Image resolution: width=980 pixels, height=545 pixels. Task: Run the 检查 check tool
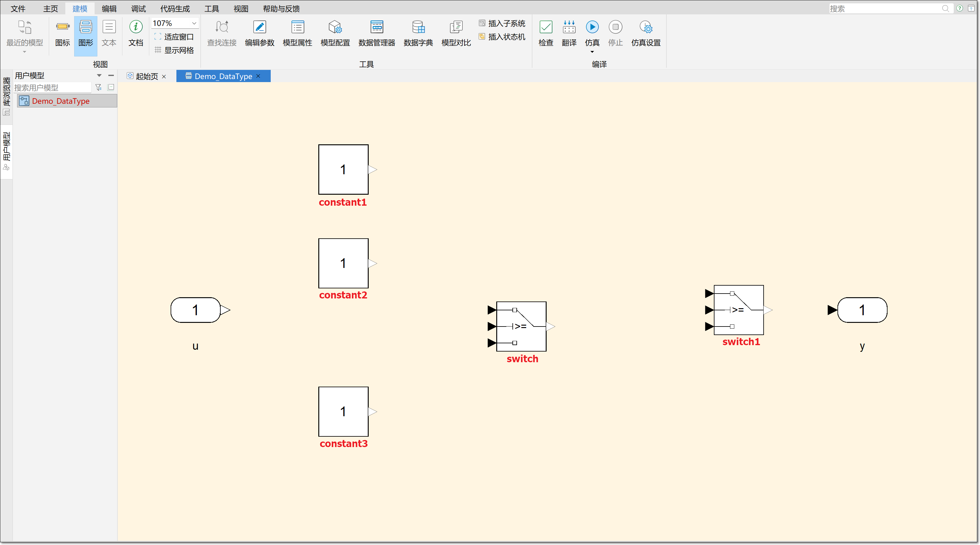click(546, 34)
